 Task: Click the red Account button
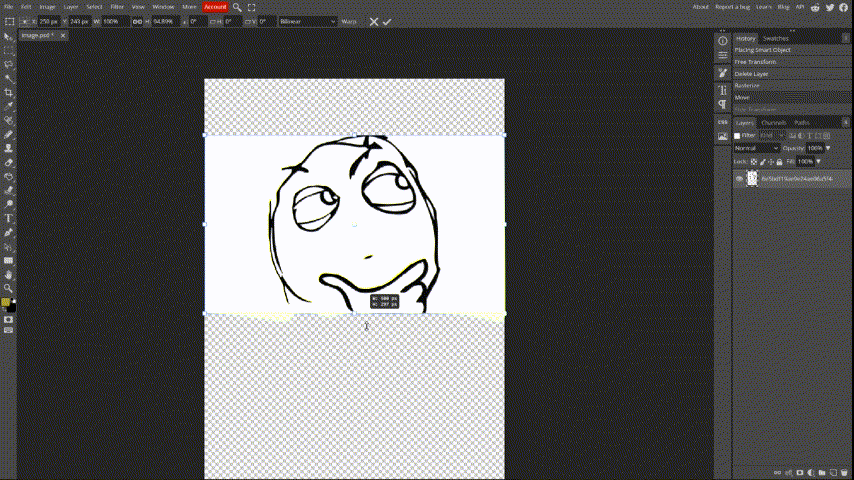tap(215, 6)
